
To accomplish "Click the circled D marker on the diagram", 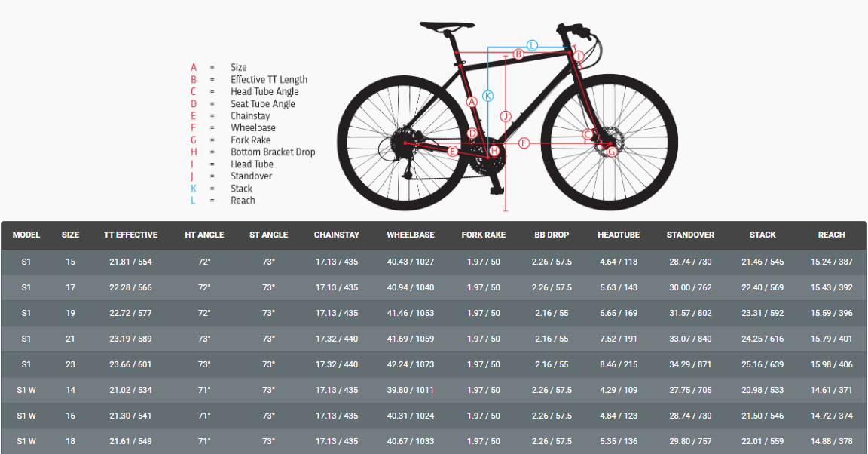I will tap(472, 133).
